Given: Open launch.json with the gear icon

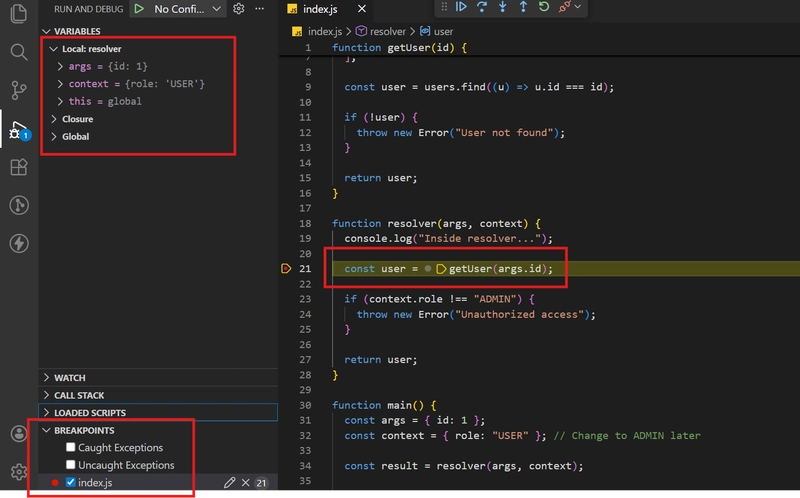Looking at the screenshot, I should [x=238, y=9].
